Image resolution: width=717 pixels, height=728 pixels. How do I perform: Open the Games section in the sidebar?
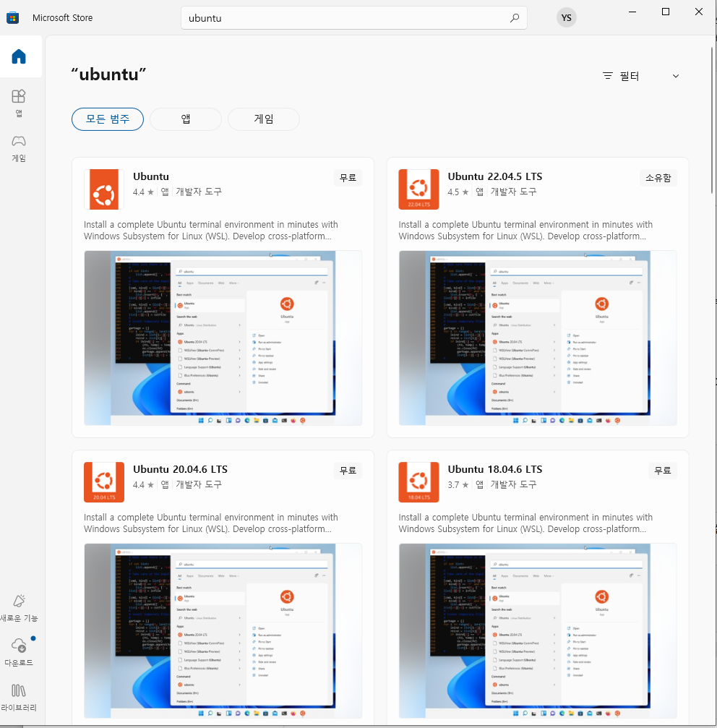[19, 149]
